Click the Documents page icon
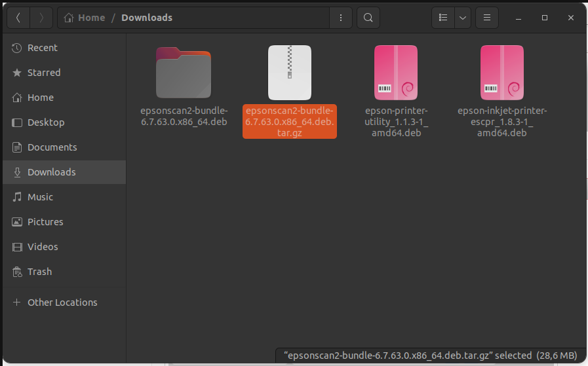This screenshot has height=366, width=588. click(x=17, y=147)
